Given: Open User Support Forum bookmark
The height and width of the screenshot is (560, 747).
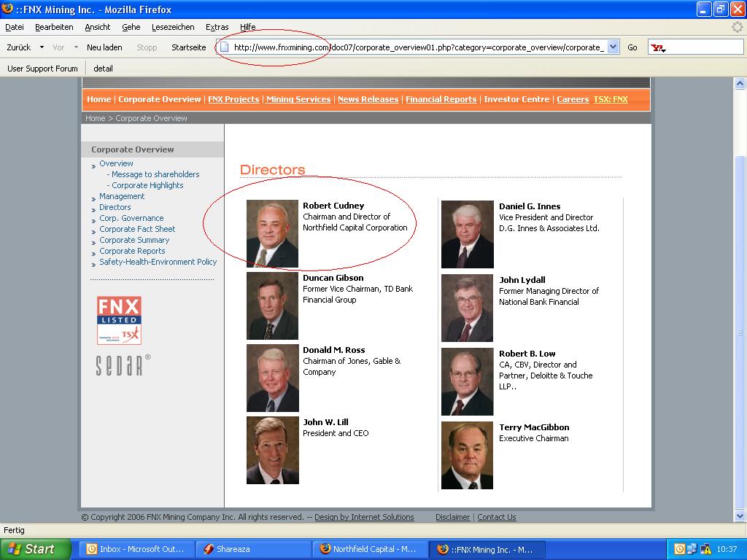Looking at the screenshot, I should (42, 69).
